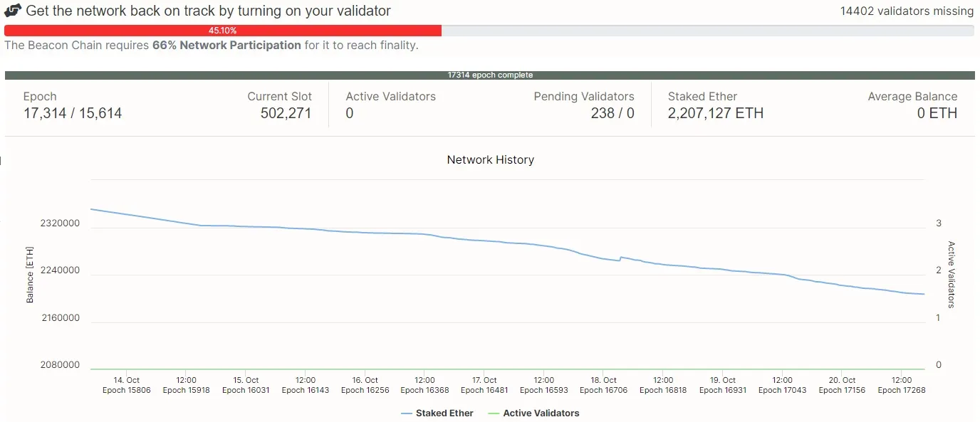Click the red 45.10% participation progress bar
The height and width of the screenshot is (422, 980).
point(222,31)
